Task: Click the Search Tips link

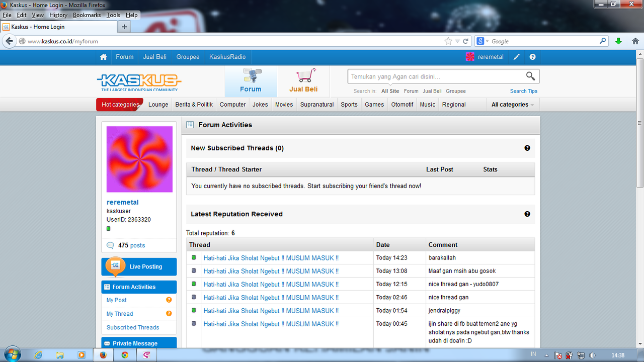Action: 524,91
